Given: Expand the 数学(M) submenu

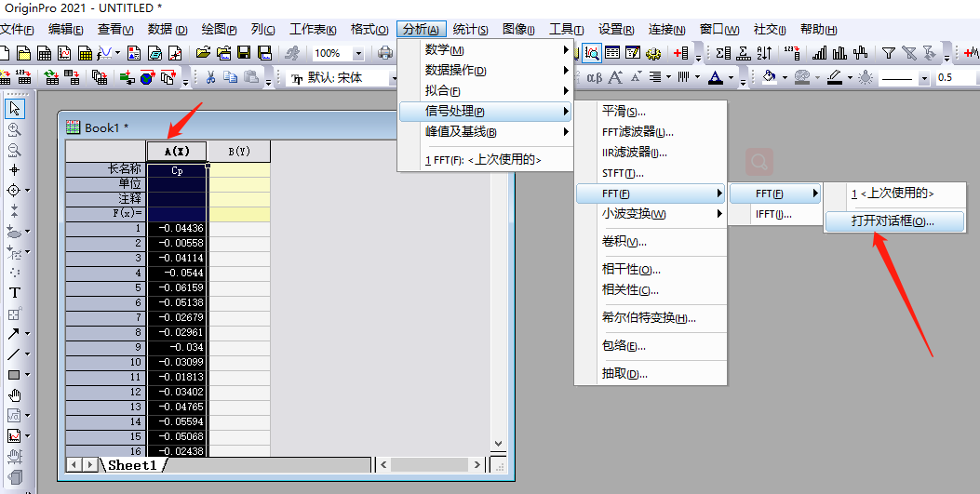Looking at the screenshot, I should (486, 50).
